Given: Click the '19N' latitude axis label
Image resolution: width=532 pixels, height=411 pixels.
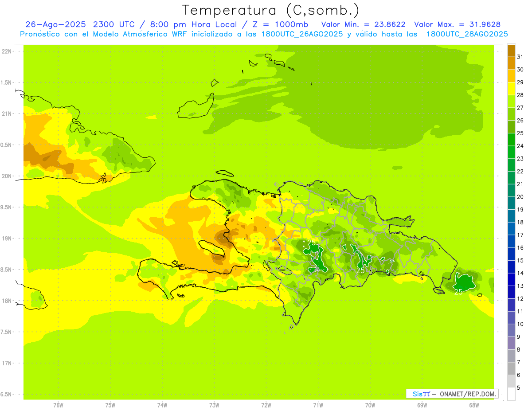Looking at the screenshot, I should tap(7, 239).
